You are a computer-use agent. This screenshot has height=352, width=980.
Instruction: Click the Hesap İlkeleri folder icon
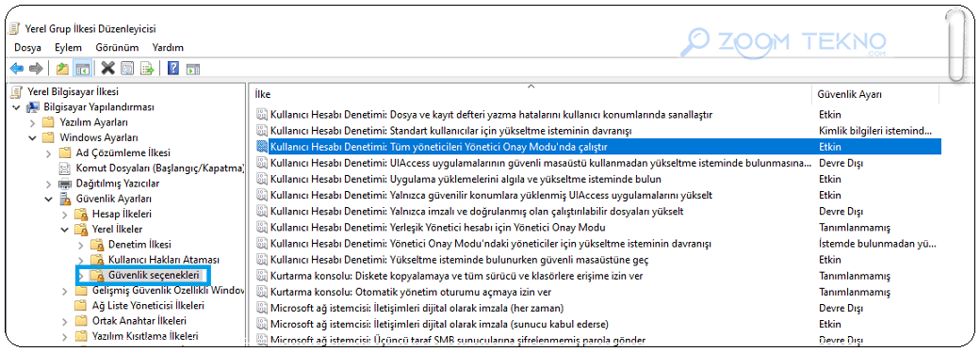(x=81, y=214)
